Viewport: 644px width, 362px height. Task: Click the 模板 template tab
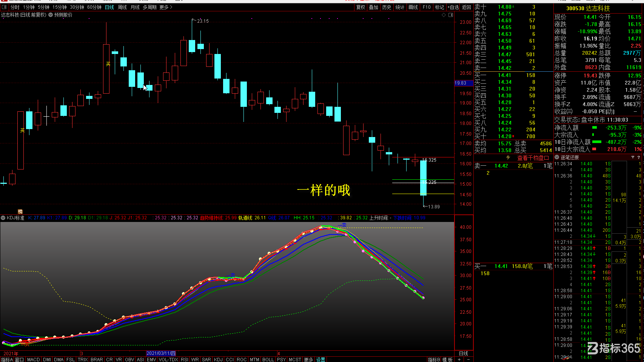[448, 359]
